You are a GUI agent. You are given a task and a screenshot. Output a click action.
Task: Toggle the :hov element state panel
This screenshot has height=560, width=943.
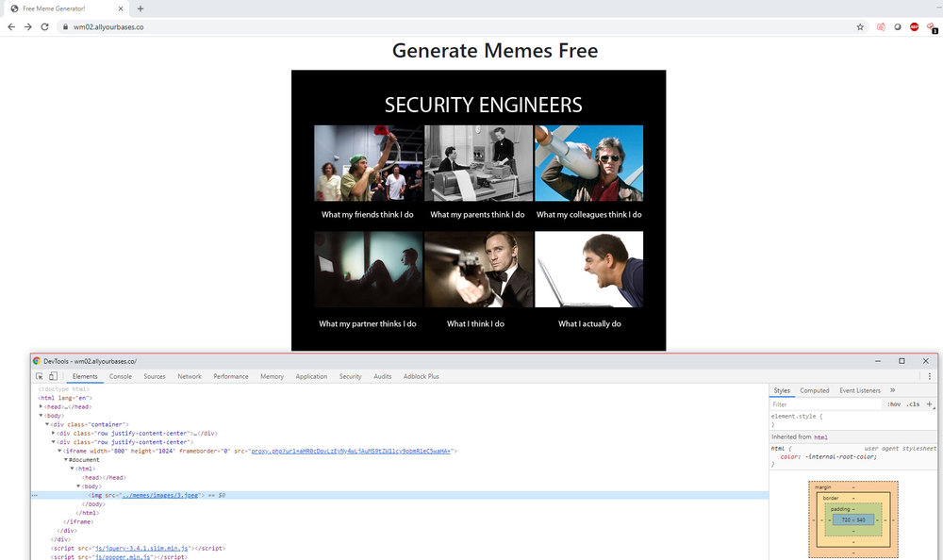(x=894, y=404)
